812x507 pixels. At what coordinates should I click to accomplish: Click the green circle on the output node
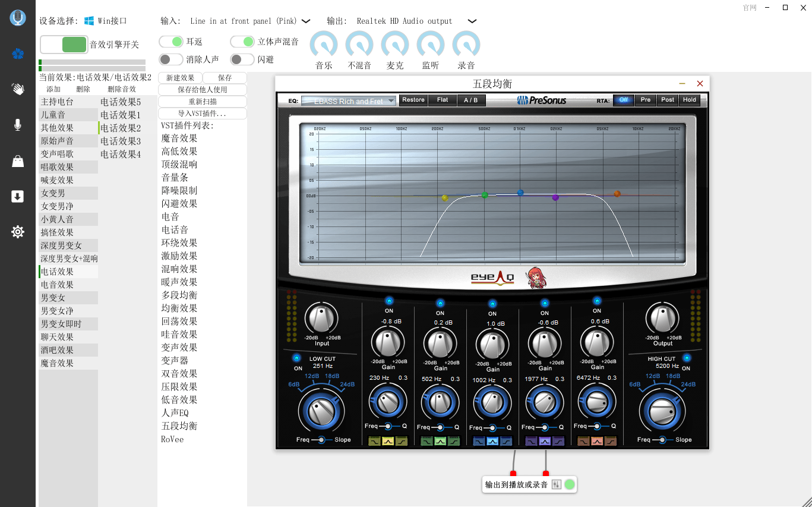coord(570,484)
